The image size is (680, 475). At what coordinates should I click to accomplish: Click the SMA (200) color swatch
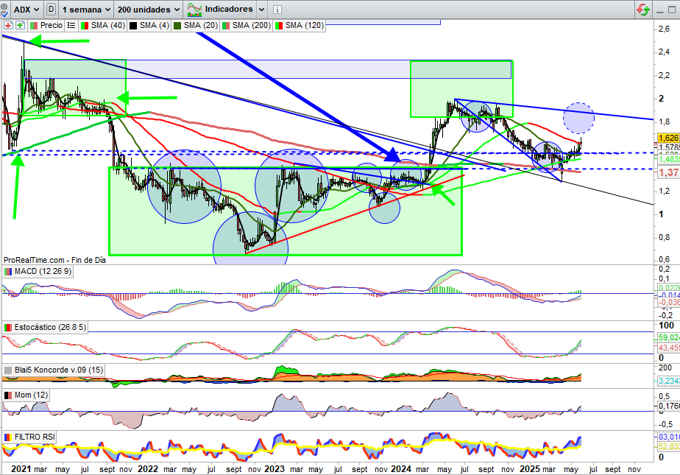point(226,26)
